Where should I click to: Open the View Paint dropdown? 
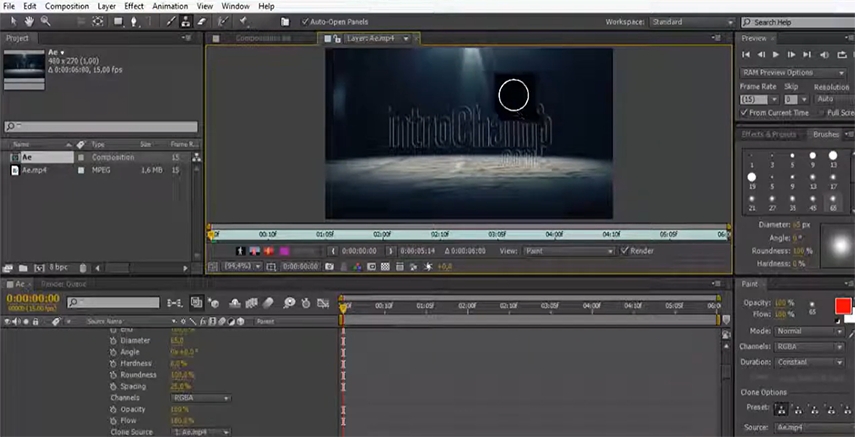tap(569, 251)
